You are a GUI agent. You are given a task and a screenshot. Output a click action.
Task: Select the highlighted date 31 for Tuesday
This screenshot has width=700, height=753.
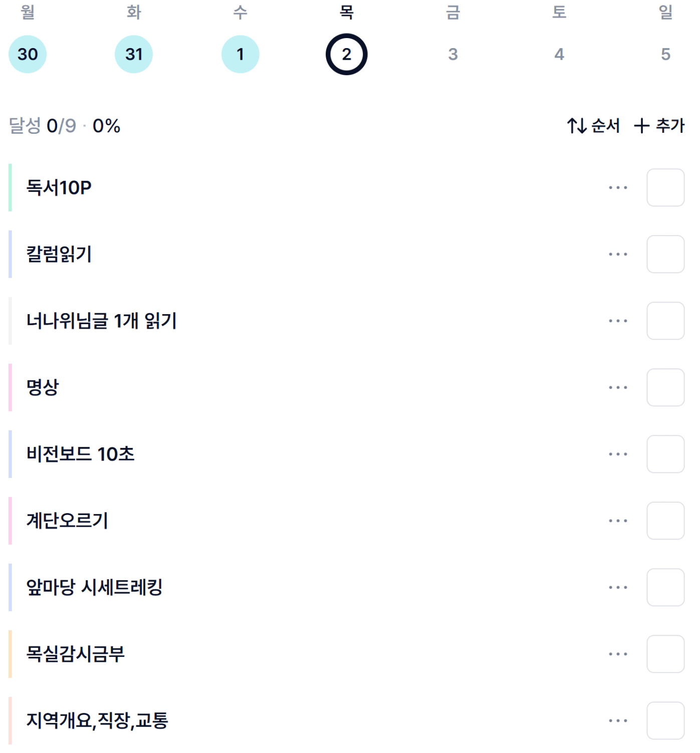point(134,54)
